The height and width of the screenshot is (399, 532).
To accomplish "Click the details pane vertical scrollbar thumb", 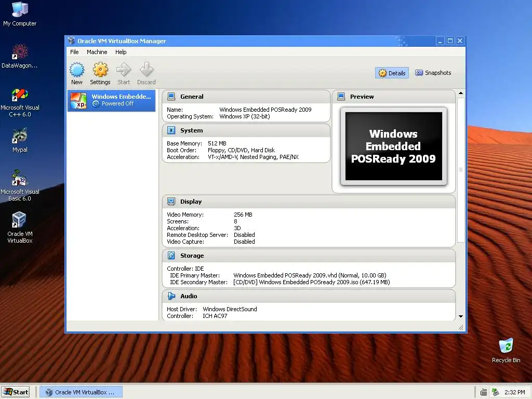I will 461,170.
